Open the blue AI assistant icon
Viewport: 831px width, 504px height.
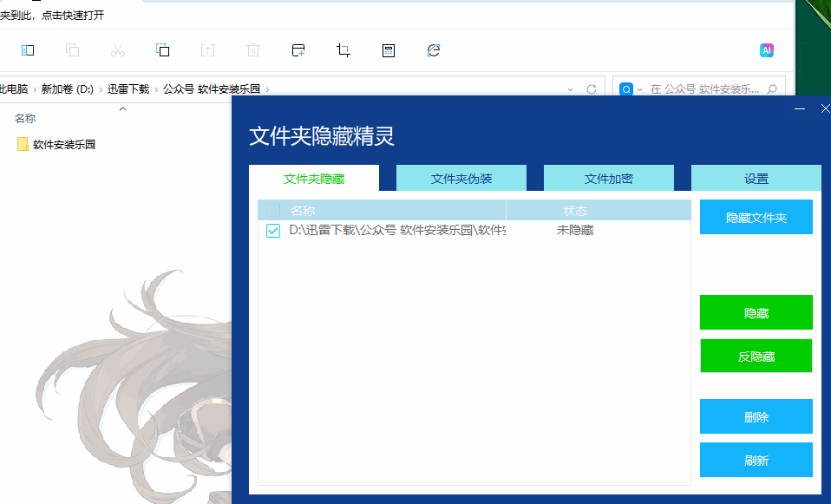click(x=767, y=50)
